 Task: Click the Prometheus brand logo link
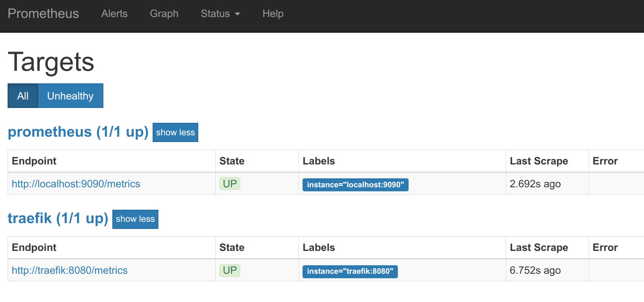tap(43, 14)
